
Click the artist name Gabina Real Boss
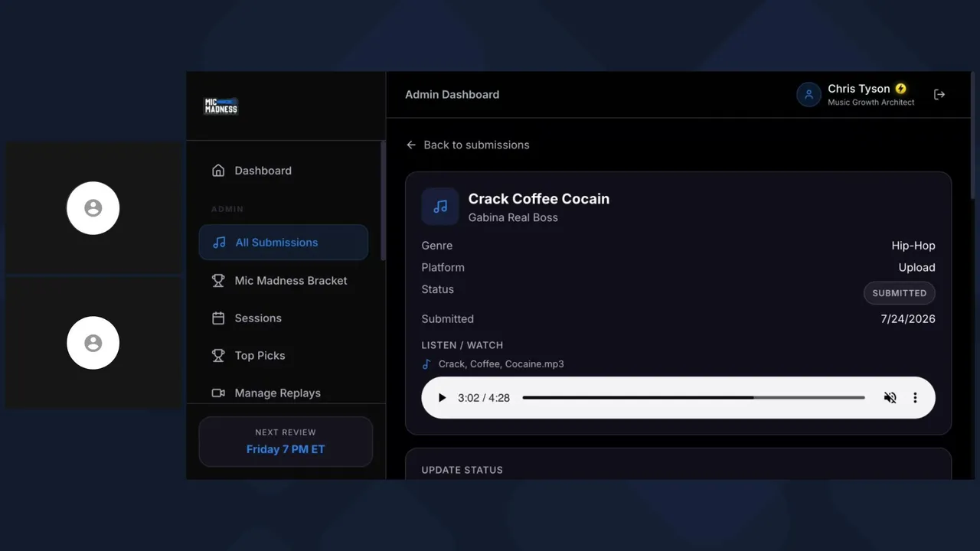click(x=513, y=218)
